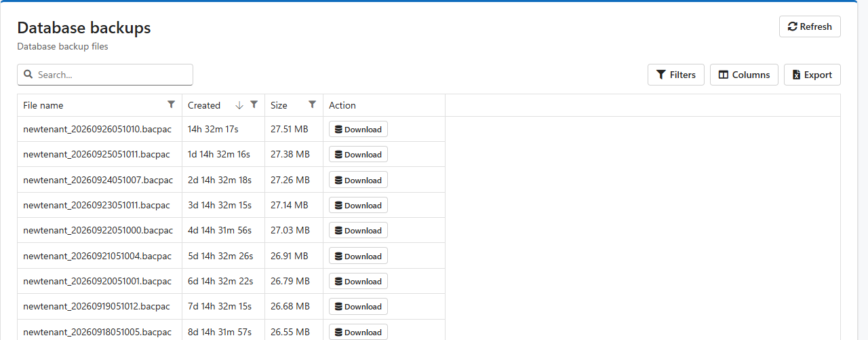The width and height of the screenshot is (868, 340).
Task: Click created time 5d 14h 32m 26s
Action: (x=220, y=256)
